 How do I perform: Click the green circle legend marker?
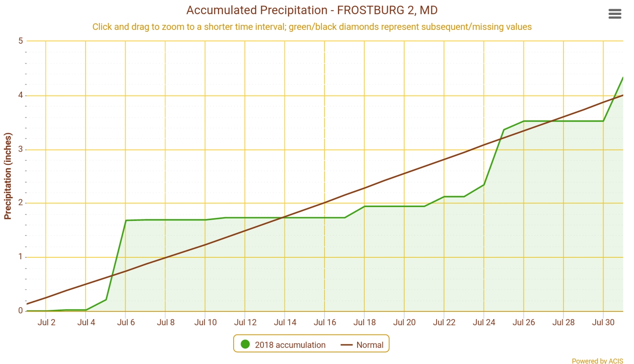(x=245, y=344)
